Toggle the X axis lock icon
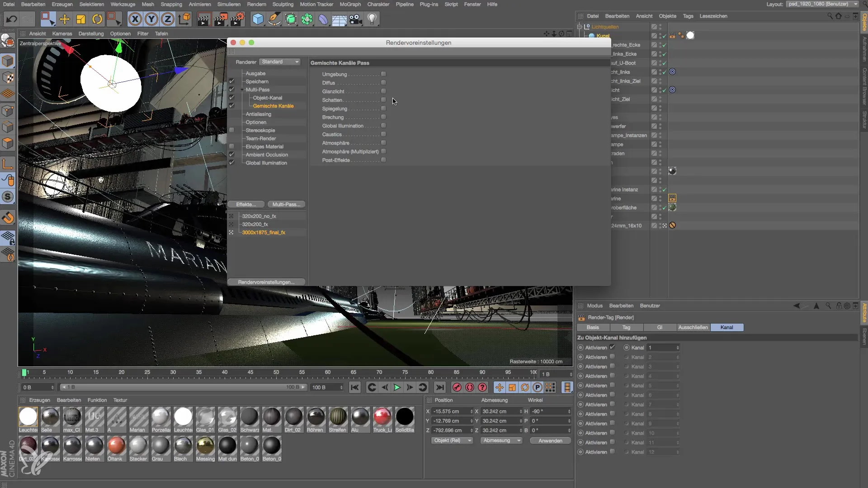The width and height of the screenshot is (868, 488). coord(135,19)
